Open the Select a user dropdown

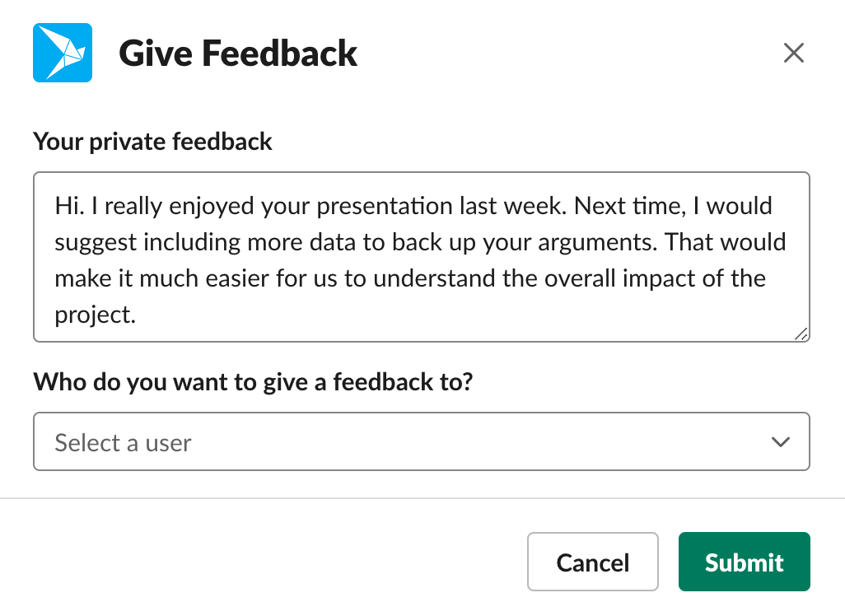tap(422, 441)
